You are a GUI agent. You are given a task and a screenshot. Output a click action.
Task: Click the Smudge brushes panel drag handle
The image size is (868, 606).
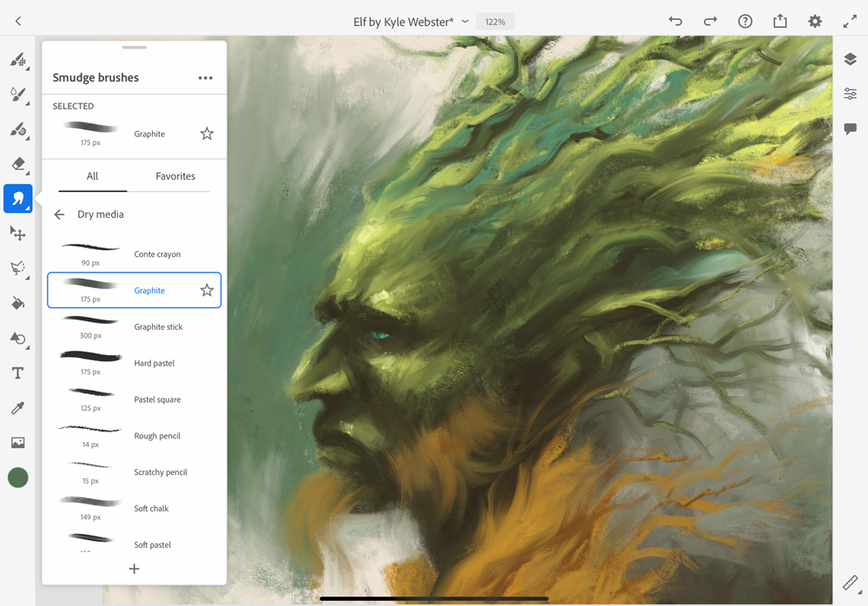(134, 48)
